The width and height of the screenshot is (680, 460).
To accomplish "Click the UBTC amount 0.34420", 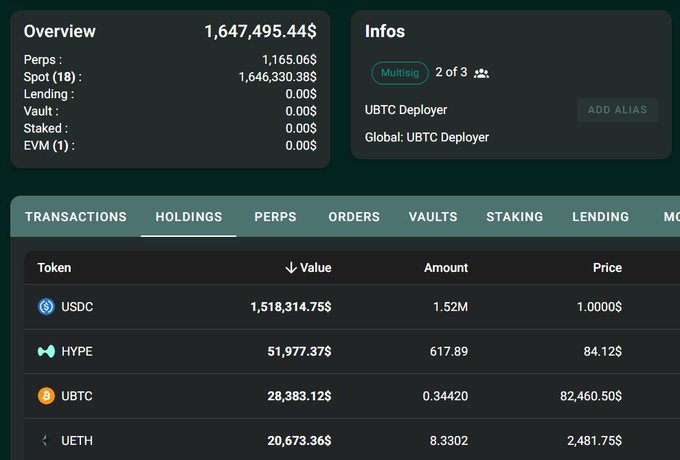I will click(445, 396).
